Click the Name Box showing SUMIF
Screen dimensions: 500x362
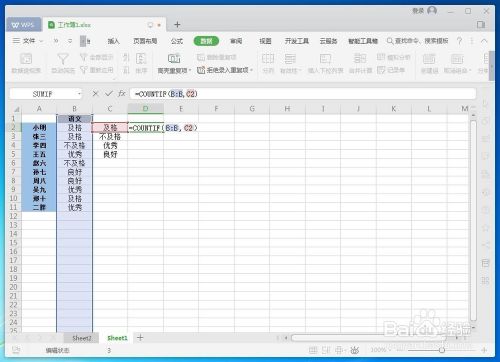(42, 94)
